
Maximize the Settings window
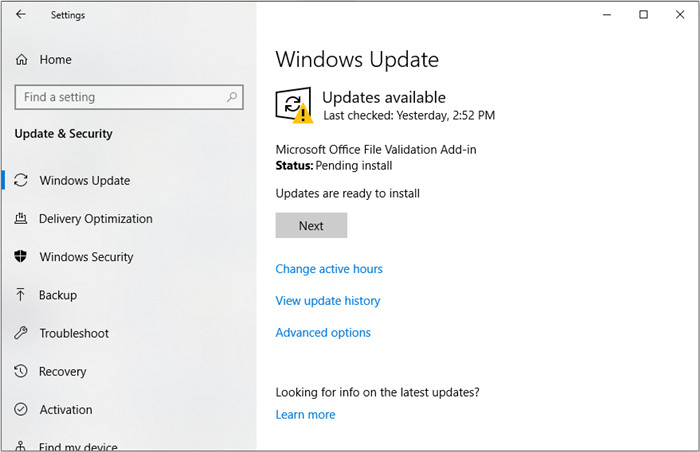[x=643, y=15]
